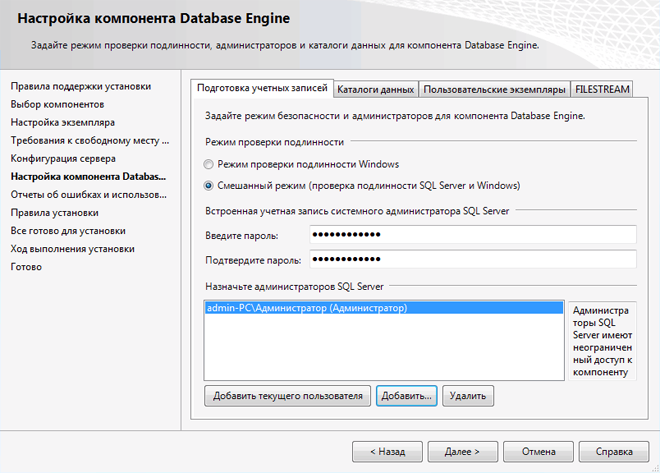Open the FILESTREAM tab
The height and width of the screenshot is (473, 660).
click(602, 89)
